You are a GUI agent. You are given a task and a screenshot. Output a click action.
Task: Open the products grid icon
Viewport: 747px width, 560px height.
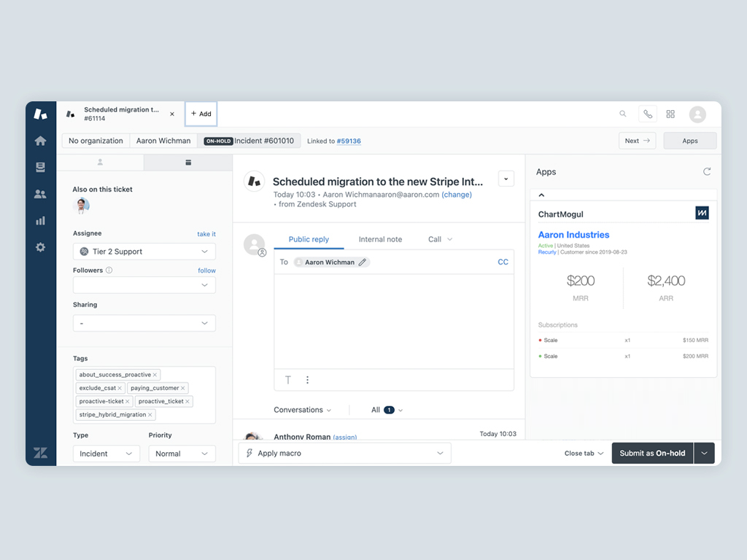pos(670,114)
